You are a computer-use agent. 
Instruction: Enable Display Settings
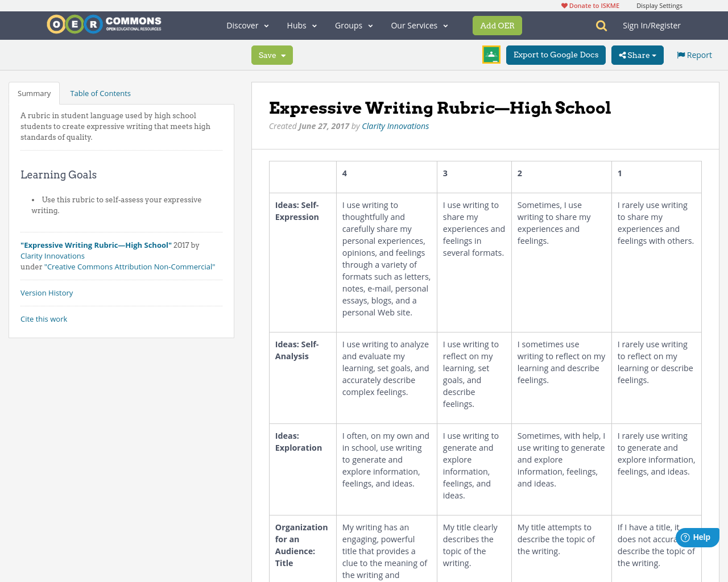[x=659, y=5]
